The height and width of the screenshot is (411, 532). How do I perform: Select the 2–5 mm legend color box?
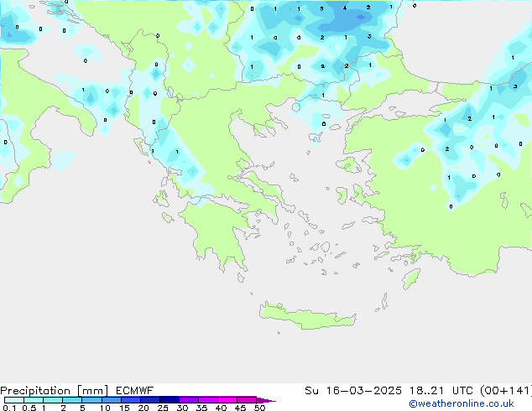(72, 400)
